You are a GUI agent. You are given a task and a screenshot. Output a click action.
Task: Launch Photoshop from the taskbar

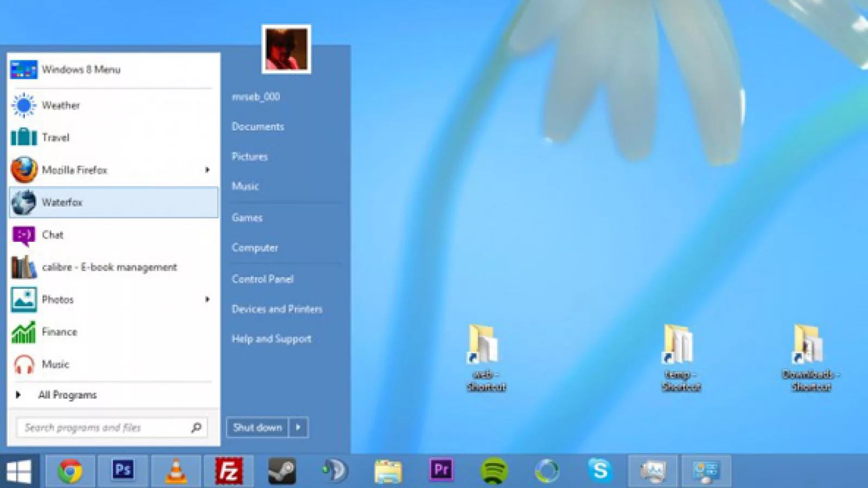pyautogui.click(x=123, y=471)
